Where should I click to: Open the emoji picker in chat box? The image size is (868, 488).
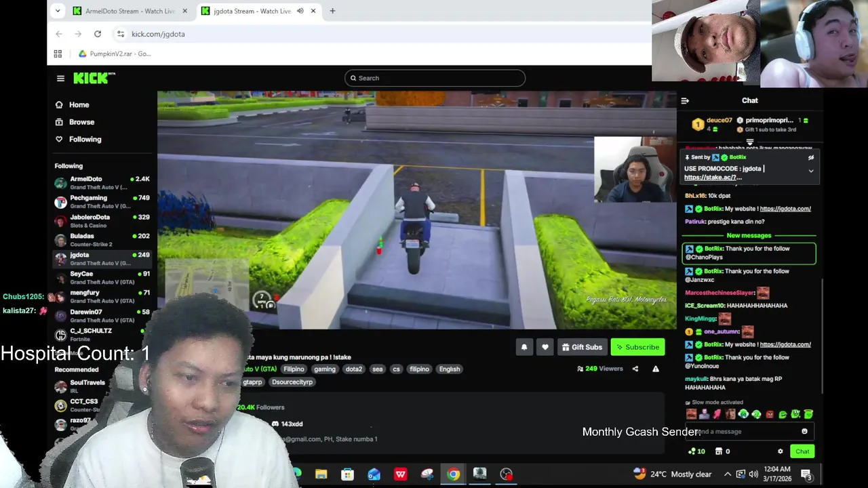805,432
